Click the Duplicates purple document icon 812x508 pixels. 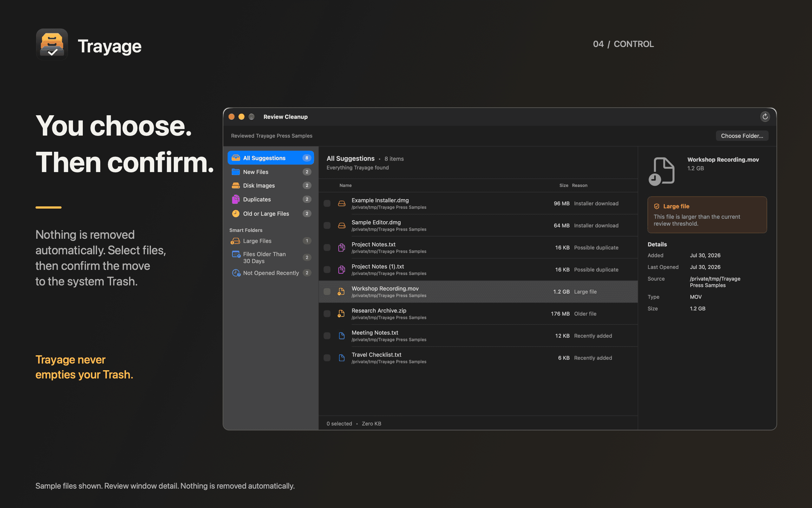pos(236,199)
